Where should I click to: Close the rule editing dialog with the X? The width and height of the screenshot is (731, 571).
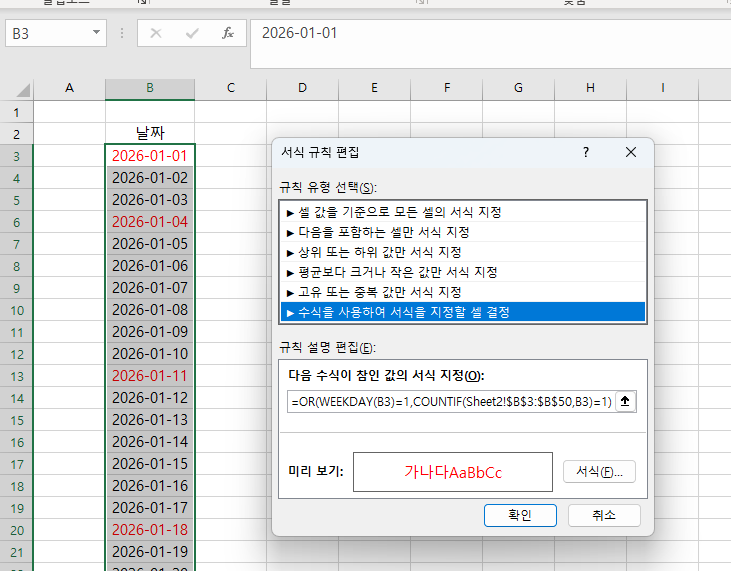(631, 152)
